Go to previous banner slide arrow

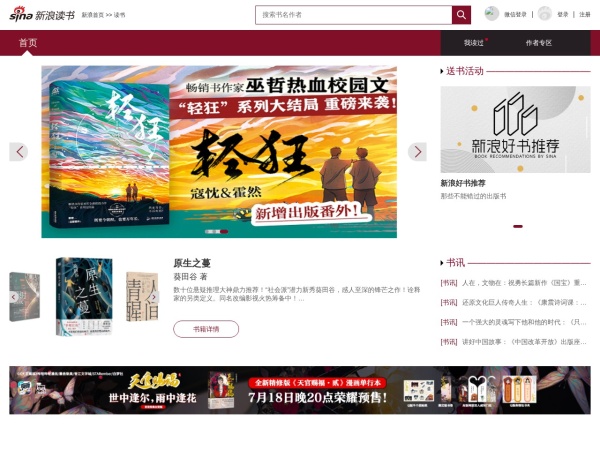[x=19, y=152]
